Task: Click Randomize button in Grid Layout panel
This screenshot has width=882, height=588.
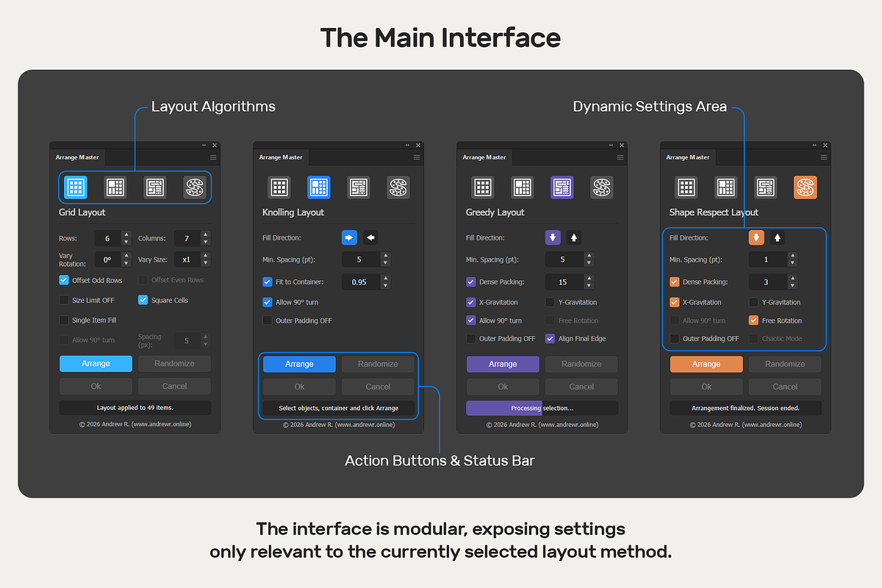Action: coord(174,364)
